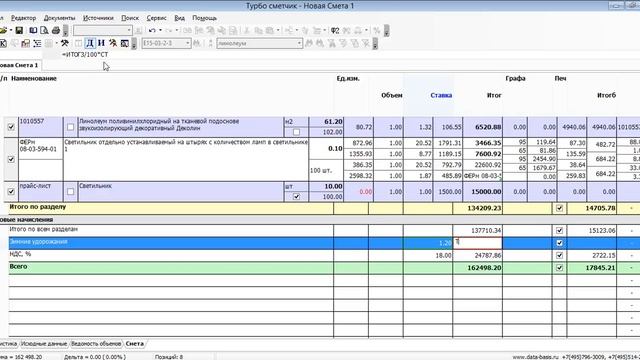Click the percent toolbar icon
This screenshot has width=640, height=360.
pyautogui.click(x=376, y=30)
